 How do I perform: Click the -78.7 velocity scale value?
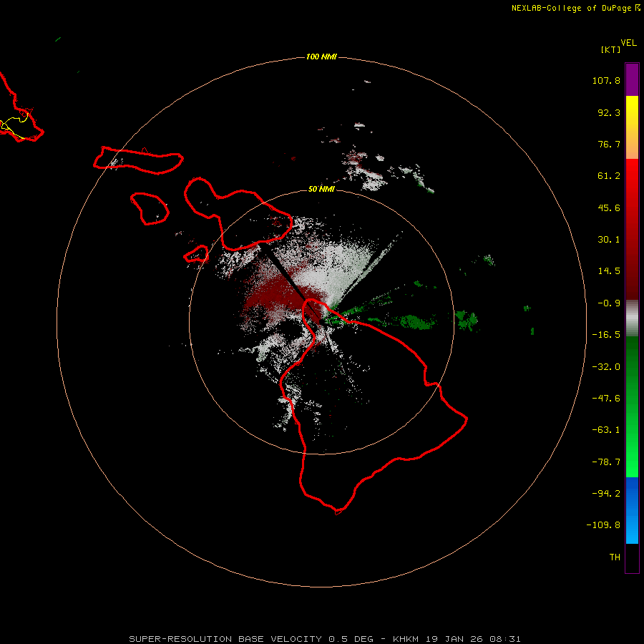pyautogui.click(x=606, y=462)
